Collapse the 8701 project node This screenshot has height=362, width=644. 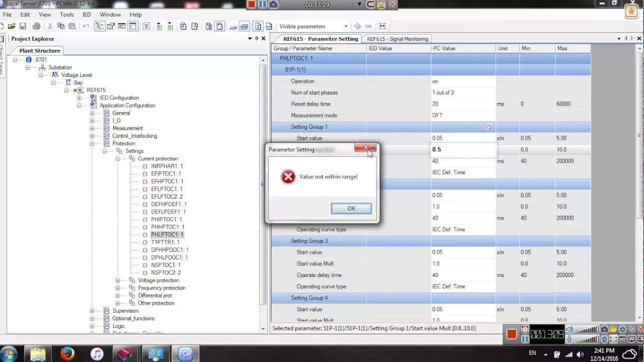[x=16, y=60]
